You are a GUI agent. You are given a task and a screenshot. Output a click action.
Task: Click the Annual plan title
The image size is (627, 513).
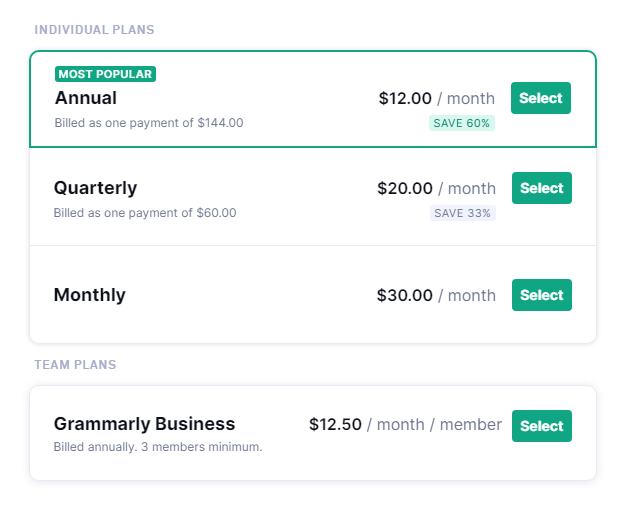pyautogui.click(x=86, y=98)
